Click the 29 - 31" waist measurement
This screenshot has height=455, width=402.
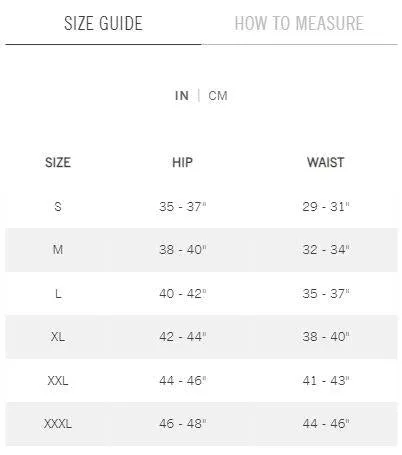326,207
